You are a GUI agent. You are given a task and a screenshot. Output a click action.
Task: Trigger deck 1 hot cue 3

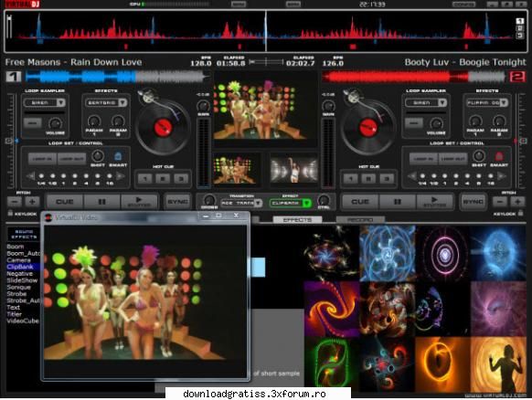[x=181, y=179]
